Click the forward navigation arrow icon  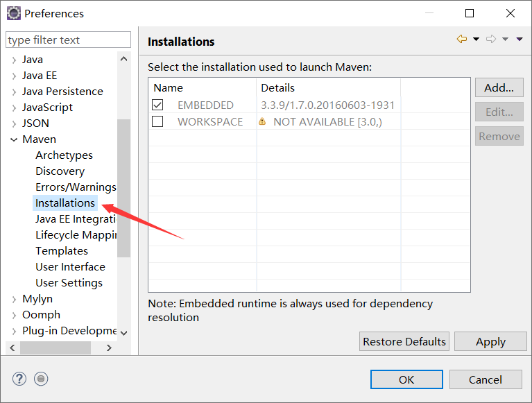pyautogui.click(x=491, y=39)
